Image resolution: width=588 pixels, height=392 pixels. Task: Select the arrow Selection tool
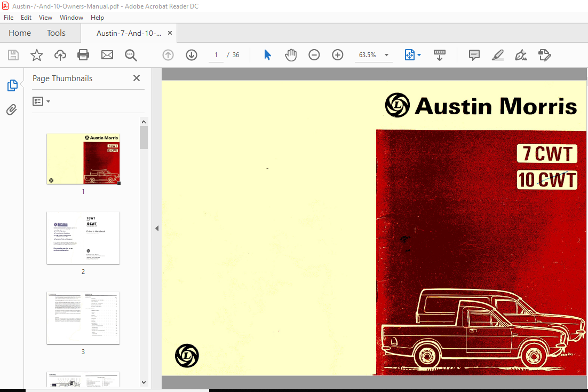(x=267, y=55)
